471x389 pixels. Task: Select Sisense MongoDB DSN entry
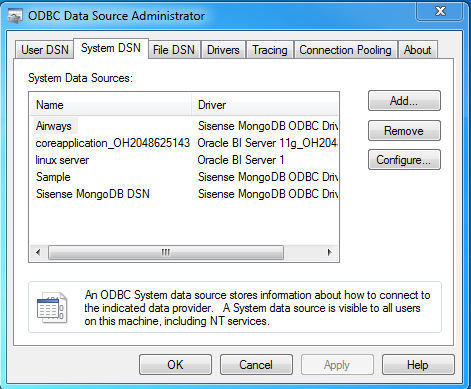coord(93,194)
